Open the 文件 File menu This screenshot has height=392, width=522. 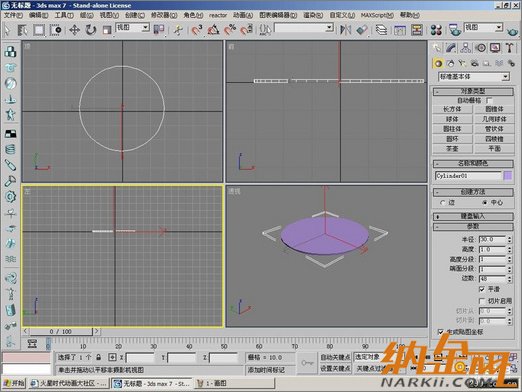(x=13, y=15)
